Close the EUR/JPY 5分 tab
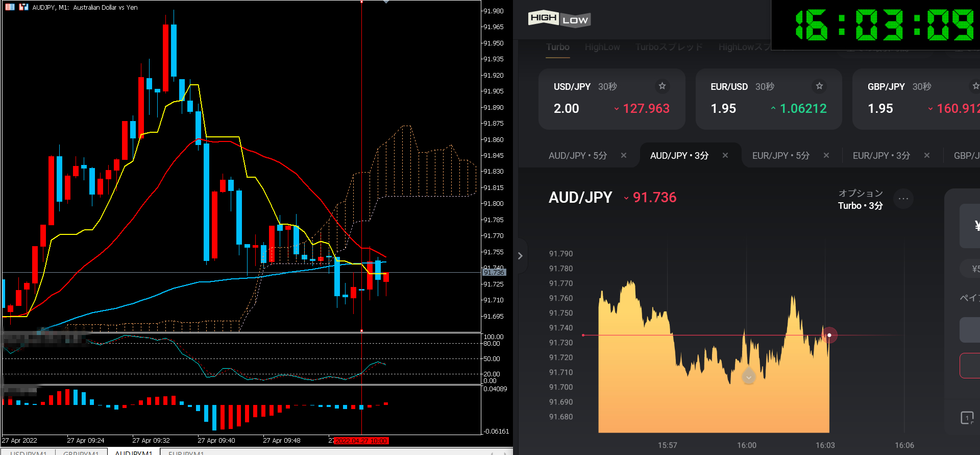The height and width of the screenshot is (455, 980). pyautogui.click(x=826, y=155)
